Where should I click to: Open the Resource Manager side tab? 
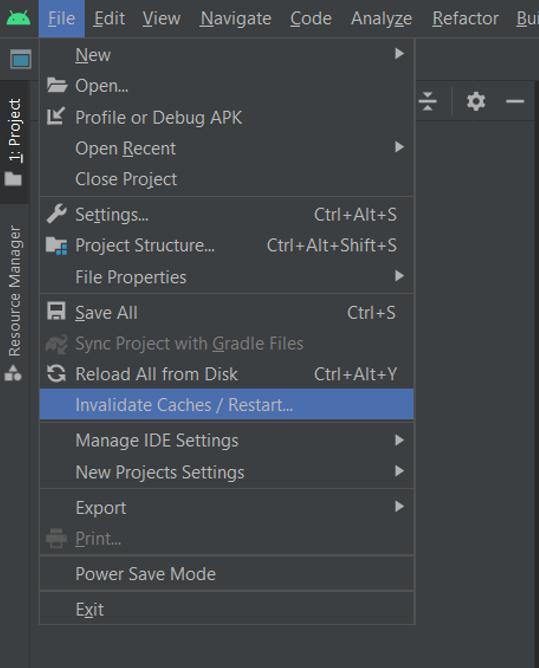(x=14, y=303)
